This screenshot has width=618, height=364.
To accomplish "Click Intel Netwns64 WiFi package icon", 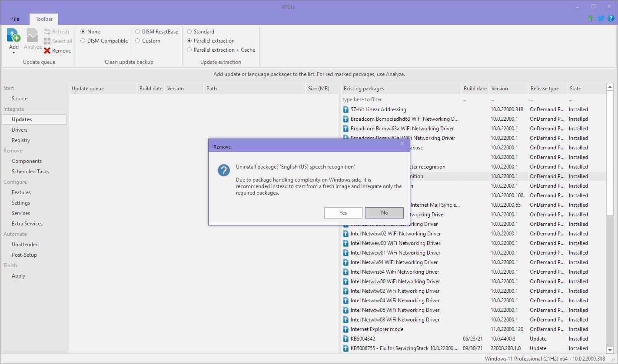I will (x=346, y=272).
